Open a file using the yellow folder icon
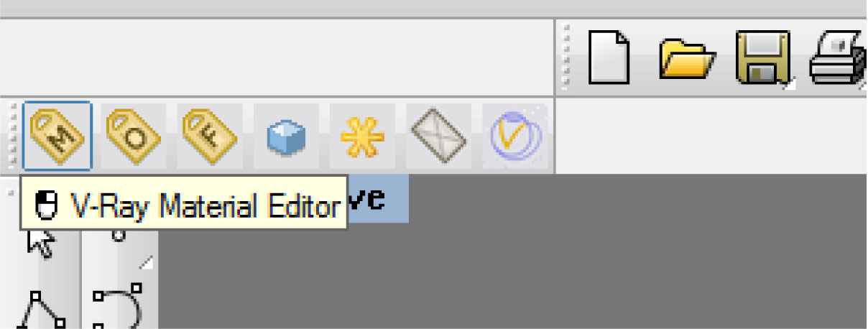 coord(688,59)
